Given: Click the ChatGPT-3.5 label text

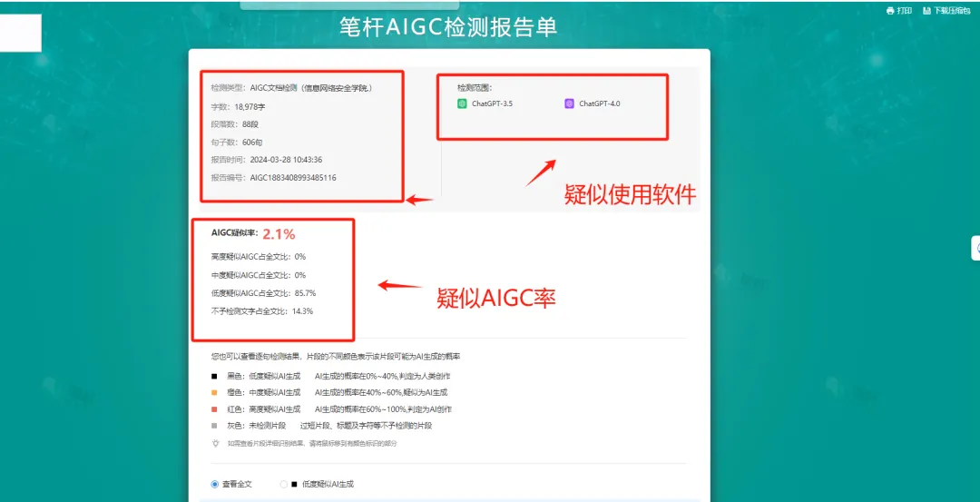Looking at the screenshot, I should [492, 103].
